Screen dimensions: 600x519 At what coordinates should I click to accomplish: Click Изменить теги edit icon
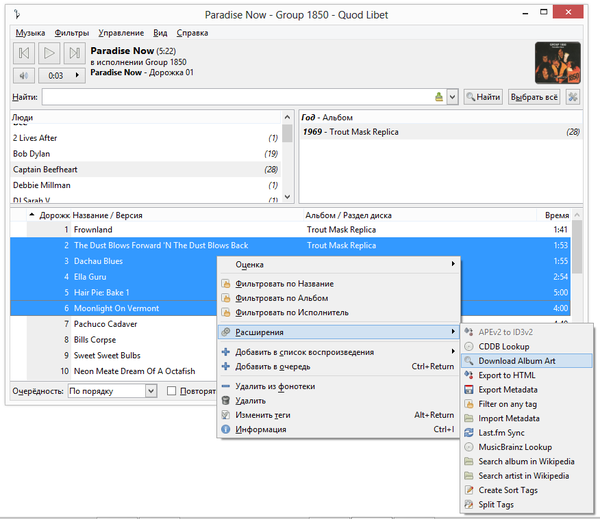point(226,415)
